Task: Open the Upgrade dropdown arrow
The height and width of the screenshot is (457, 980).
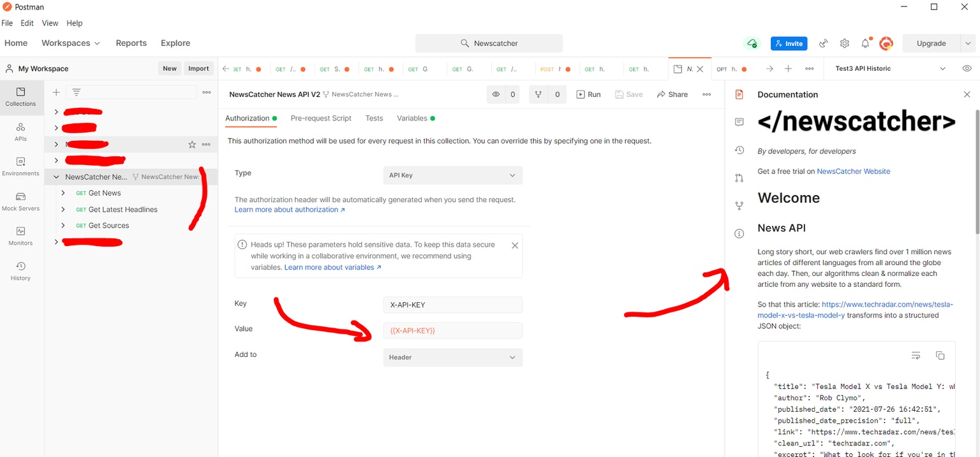Action: pyautogui.click(x=968, y=43)
